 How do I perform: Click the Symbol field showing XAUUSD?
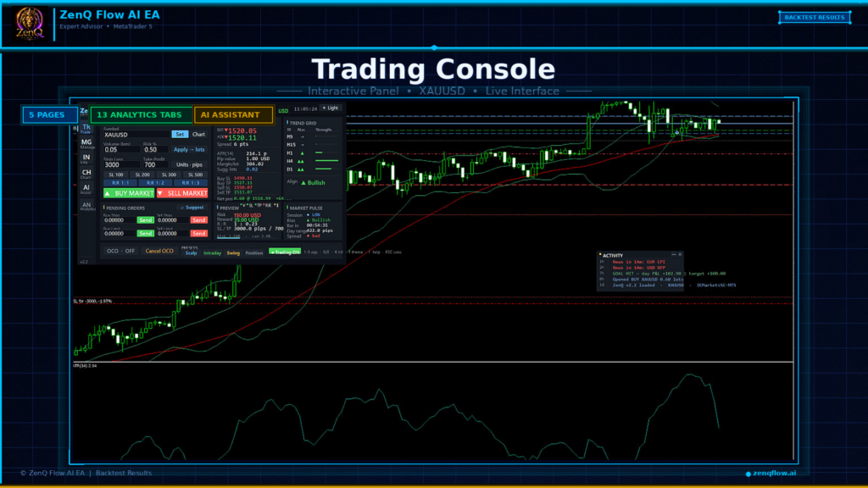pyautogui.click(x=136, y=135)
